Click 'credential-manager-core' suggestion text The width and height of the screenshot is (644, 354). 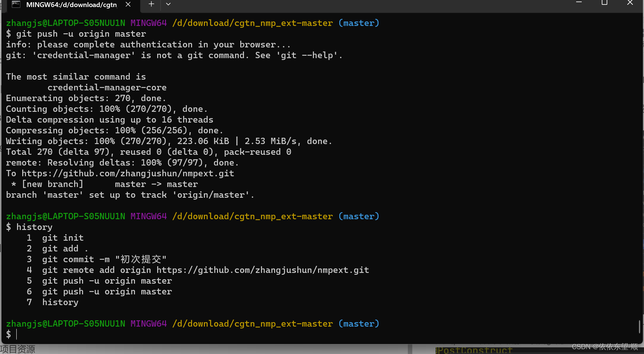[107, 87]
